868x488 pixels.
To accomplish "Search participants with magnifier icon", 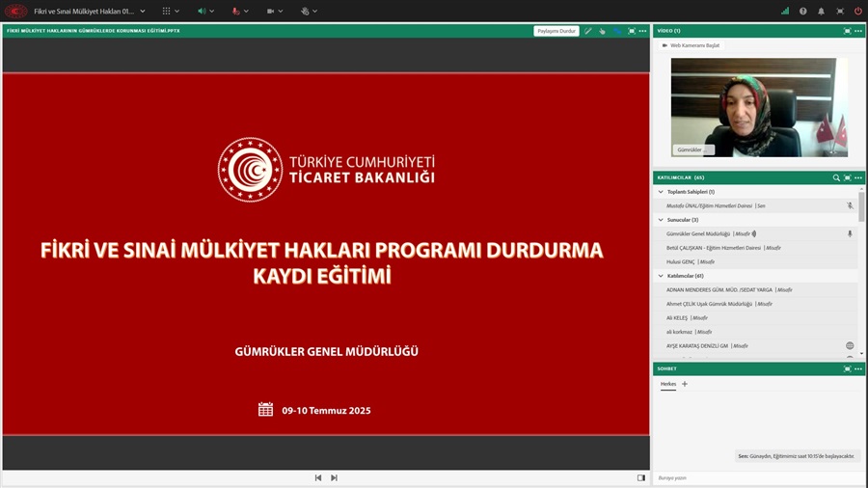I will tap(836, 177).
